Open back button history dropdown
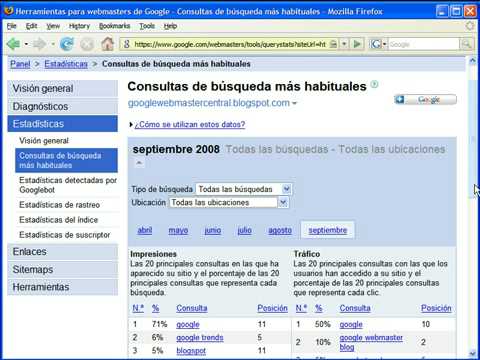480x360 pixels. 26,44
